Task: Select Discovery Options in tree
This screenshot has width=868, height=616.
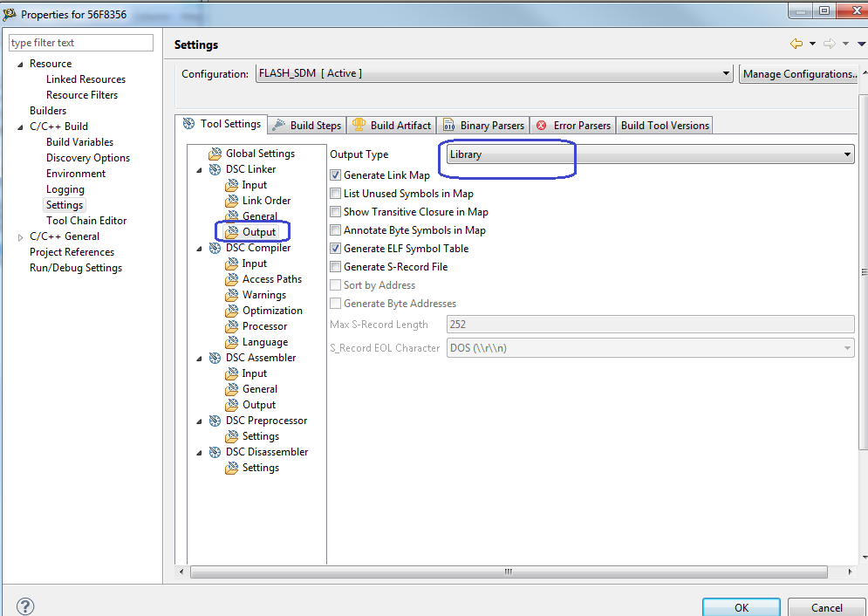Action: tap(88, 158)
